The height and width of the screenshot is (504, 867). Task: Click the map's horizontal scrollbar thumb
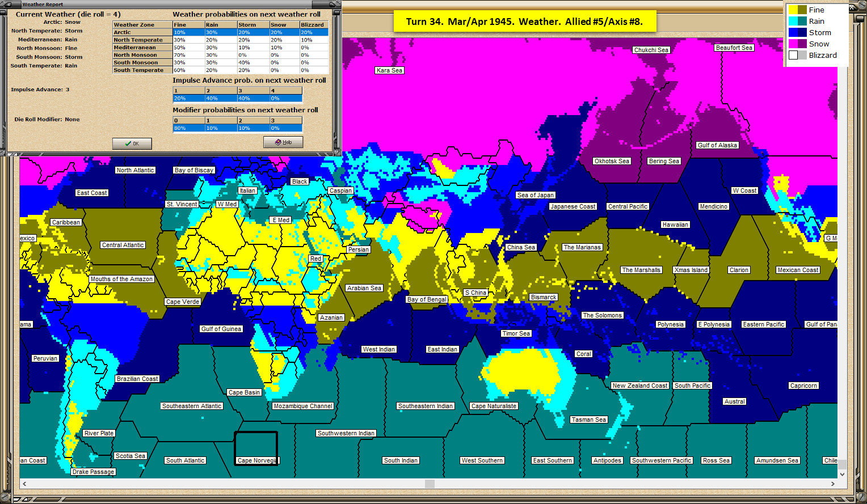430,484
